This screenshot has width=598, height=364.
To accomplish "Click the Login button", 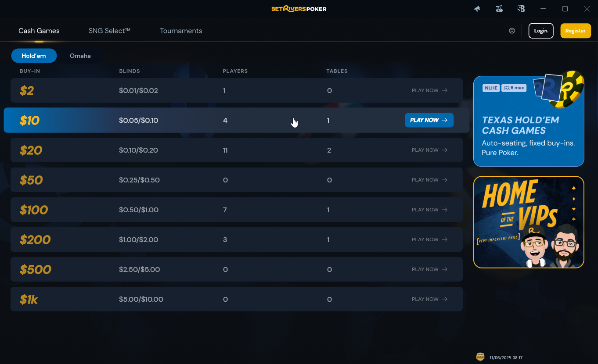I will click(541, 31).
